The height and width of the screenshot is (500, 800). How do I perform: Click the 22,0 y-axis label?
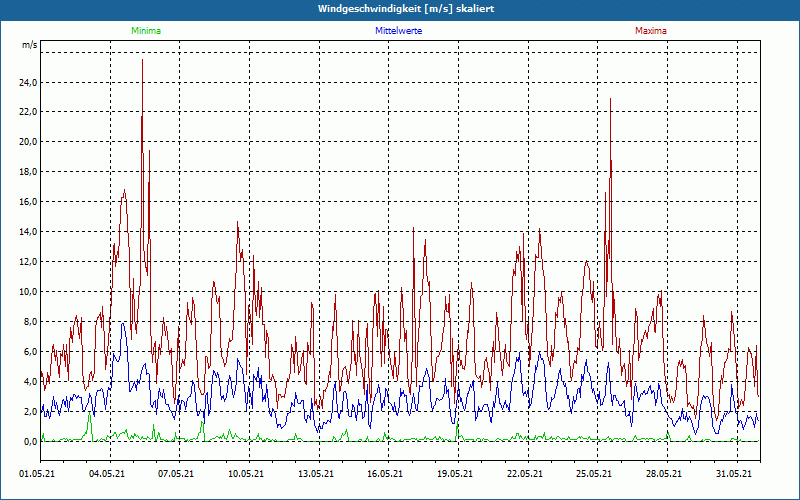coord(28,112)
